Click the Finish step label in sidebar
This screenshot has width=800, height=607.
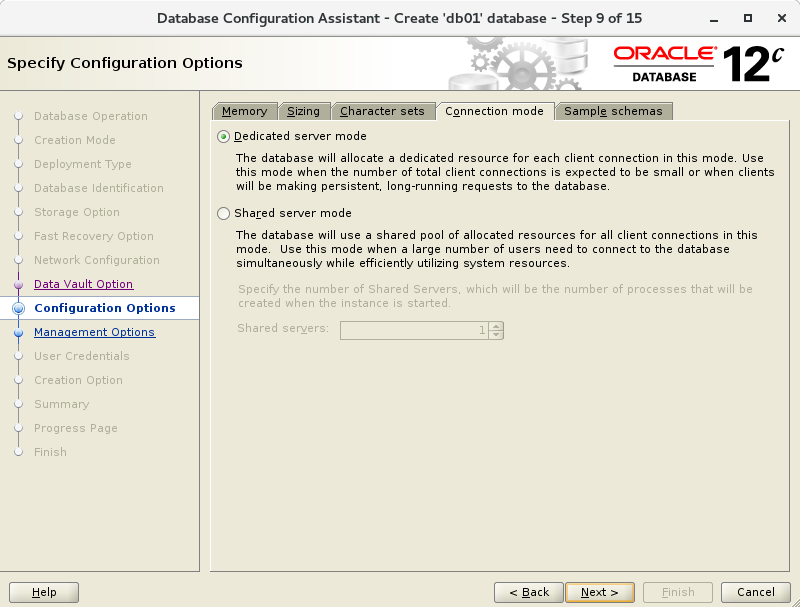pyautogui.click(x=51, y=452)
